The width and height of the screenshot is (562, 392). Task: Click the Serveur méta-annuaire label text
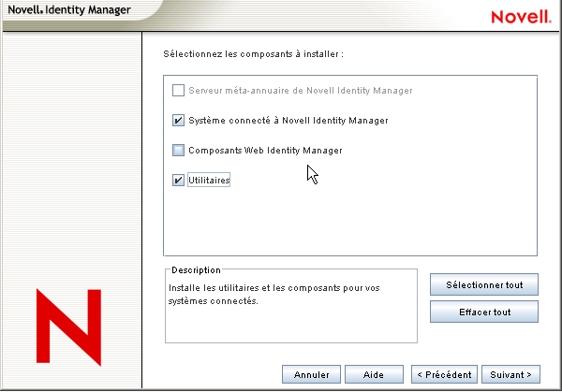[x=300, y=91]
